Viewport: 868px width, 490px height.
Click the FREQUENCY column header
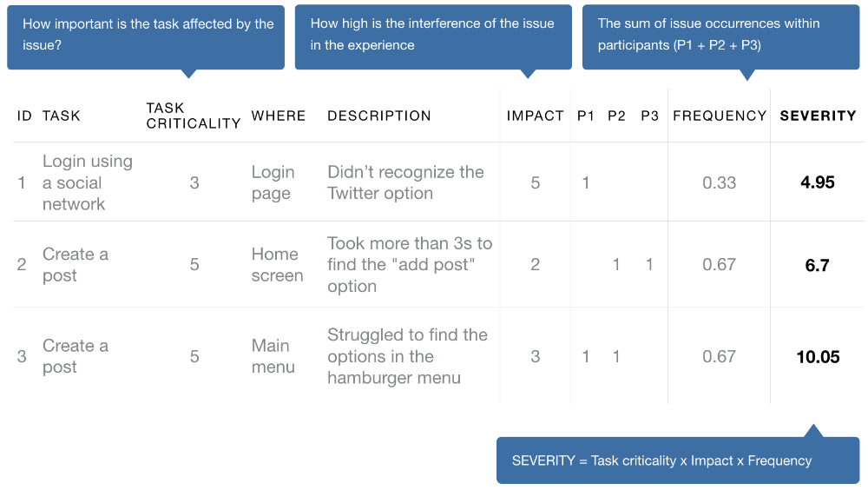[x=720, y=116]
